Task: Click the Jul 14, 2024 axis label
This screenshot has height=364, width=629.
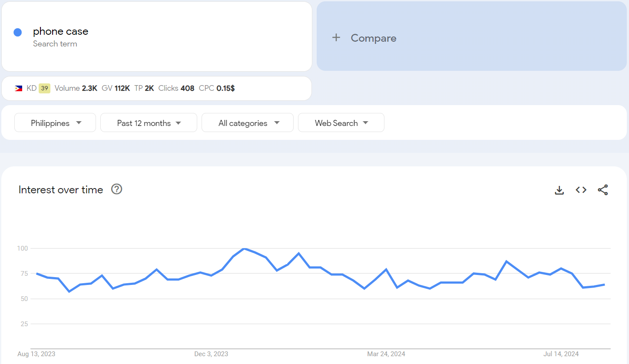Action: [561, 354]
